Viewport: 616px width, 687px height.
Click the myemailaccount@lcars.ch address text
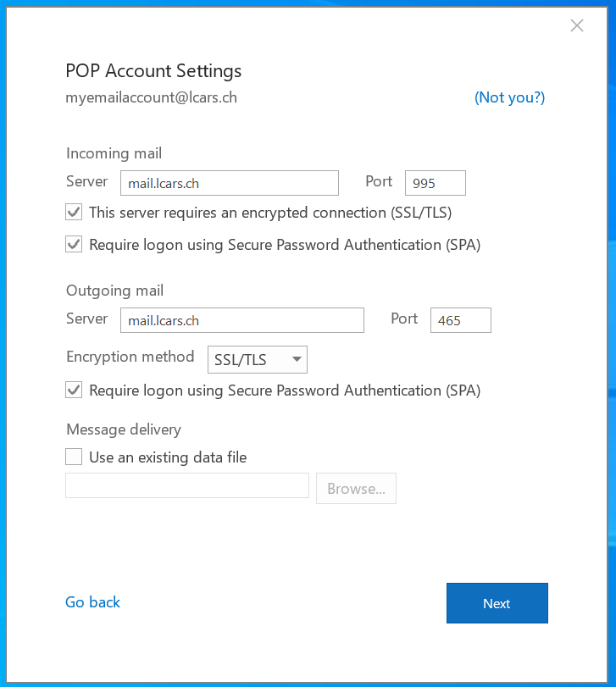tap(152, 97)
